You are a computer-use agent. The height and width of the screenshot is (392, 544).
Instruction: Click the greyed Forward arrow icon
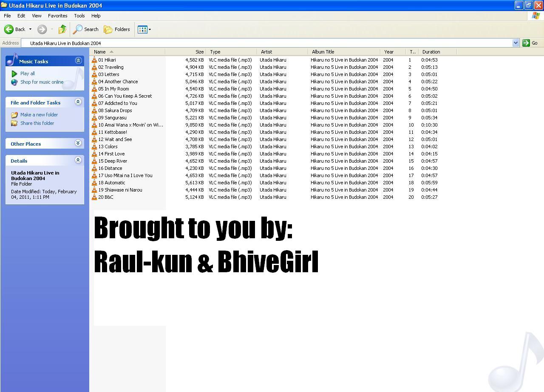click(42, 29)
